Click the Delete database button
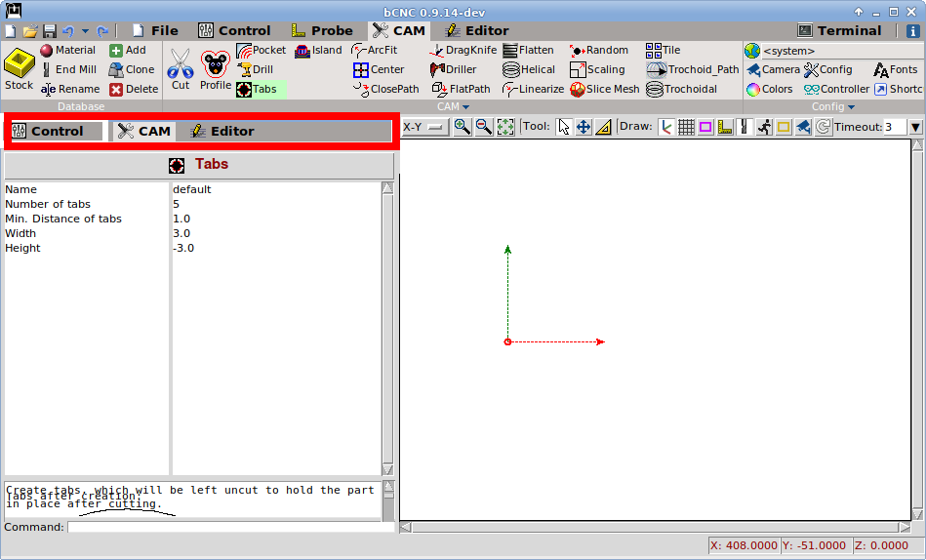The image size is (926, 560). pyautogui.click(x=133, y=89)
